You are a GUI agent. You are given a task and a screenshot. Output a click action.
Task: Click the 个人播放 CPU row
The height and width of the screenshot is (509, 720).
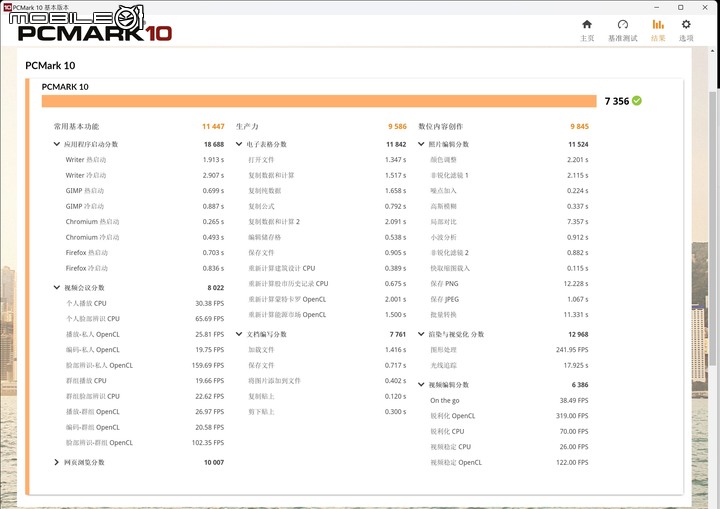click(145, 303)
